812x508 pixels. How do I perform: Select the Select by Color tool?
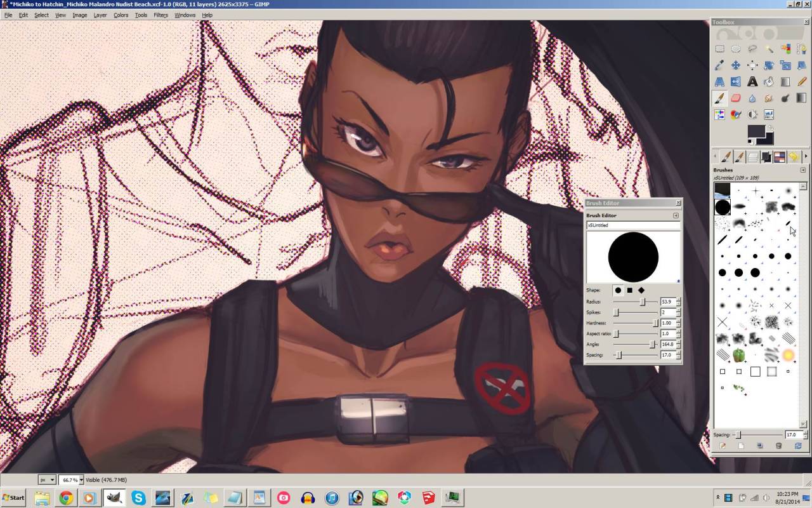[x=786, y=48]
